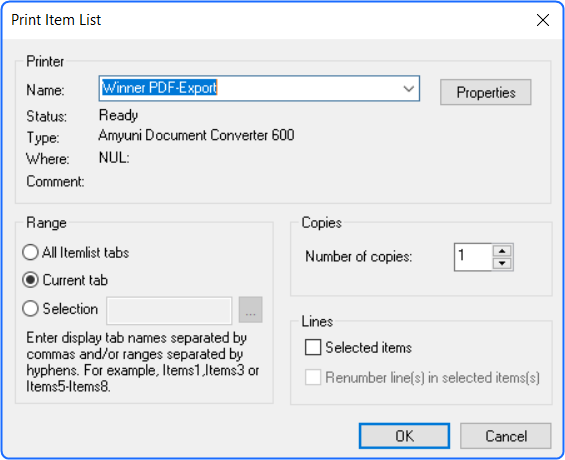Close the dialog with the X icon
Screen dimensions: 565x460
click(x=543, y=20)
